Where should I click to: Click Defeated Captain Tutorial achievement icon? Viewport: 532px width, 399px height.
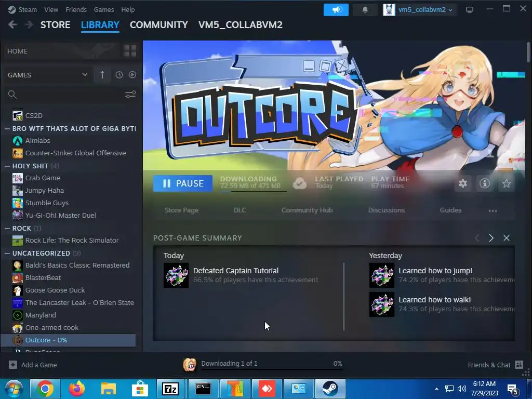click(x=176, y=275)
